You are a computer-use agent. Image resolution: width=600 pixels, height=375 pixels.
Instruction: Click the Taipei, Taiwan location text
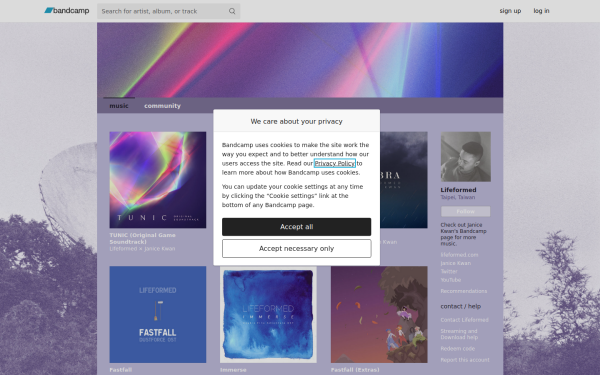(x=458, y=197)
